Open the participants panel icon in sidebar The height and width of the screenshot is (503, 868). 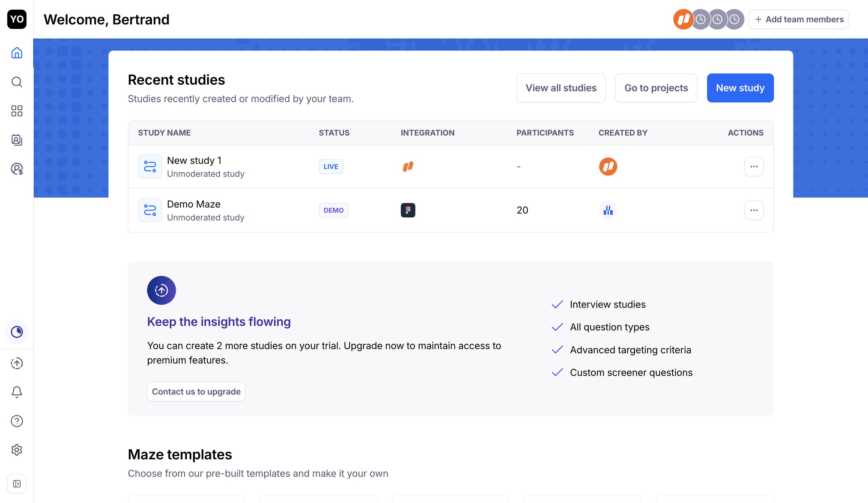17,140
